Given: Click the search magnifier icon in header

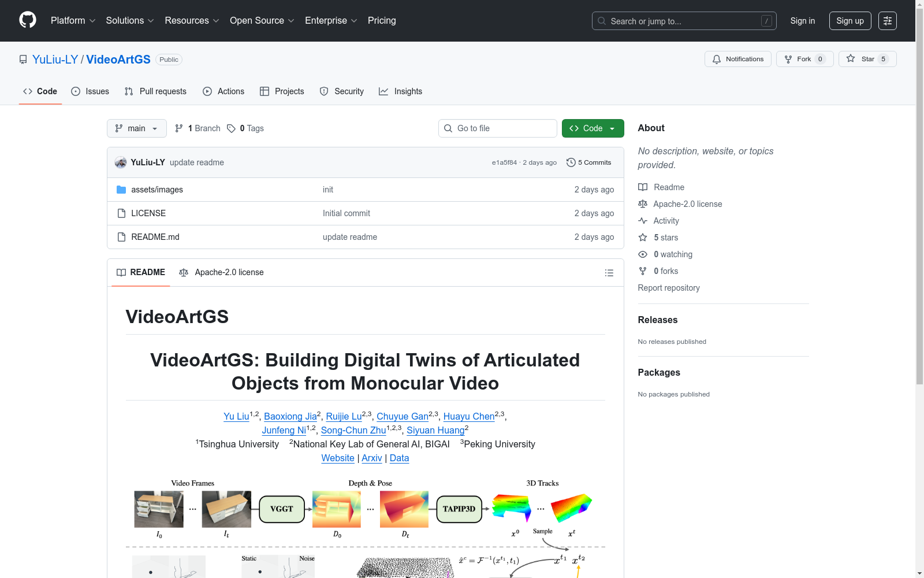Looking at the screenshot, I should [602, 21].
